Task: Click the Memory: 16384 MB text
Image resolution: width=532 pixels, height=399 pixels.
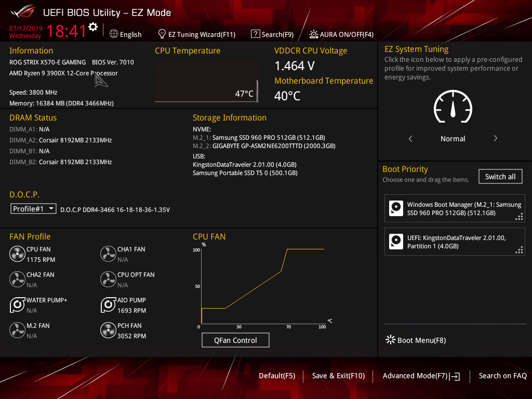Action: click(61, 103)
